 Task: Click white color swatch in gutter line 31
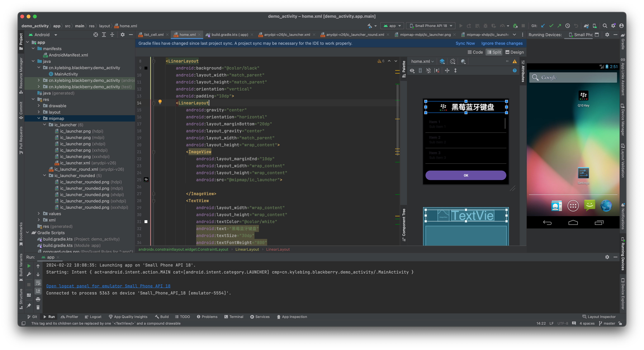pyautogui.click(x=146, y=222)
